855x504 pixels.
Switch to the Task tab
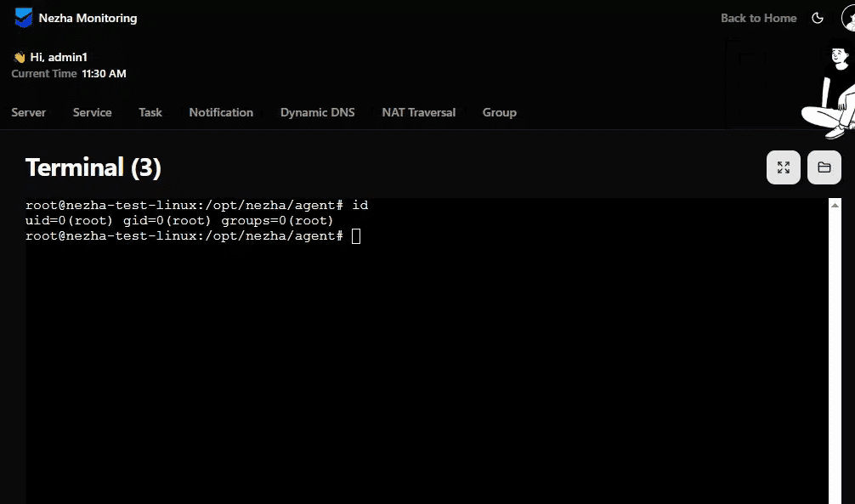coord(150,112)
